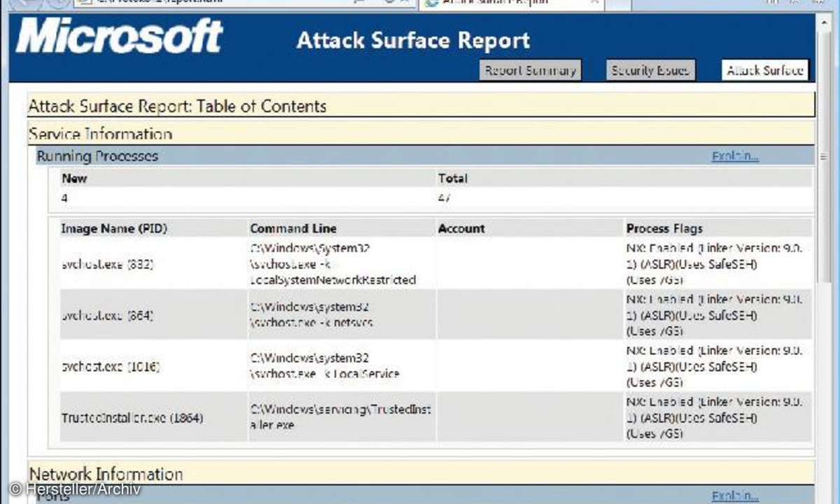This screenshot has height=504, width=840.
Task: Switch to the Security Issues tab
Action: (650, 70)
